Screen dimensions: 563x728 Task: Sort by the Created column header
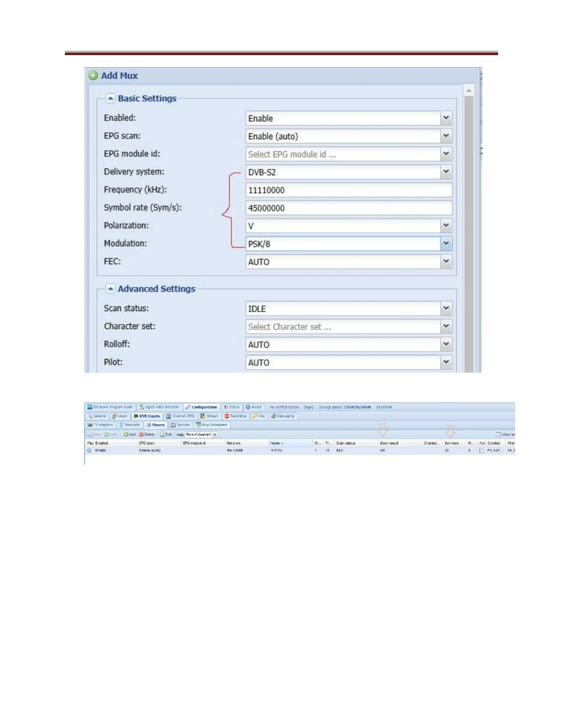tap(495, 443)
